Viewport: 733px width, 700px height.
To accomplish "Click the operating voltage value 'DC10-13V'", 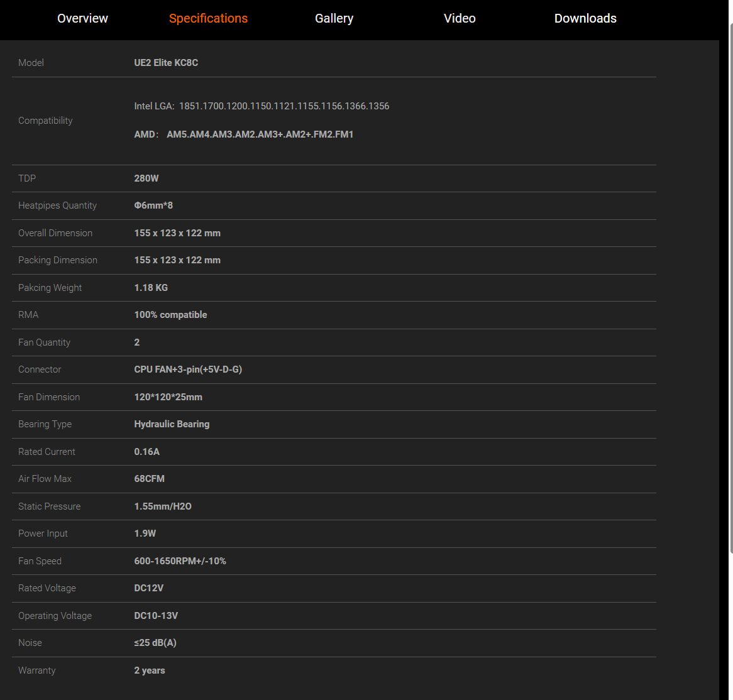I will click(x=156, y=616).
